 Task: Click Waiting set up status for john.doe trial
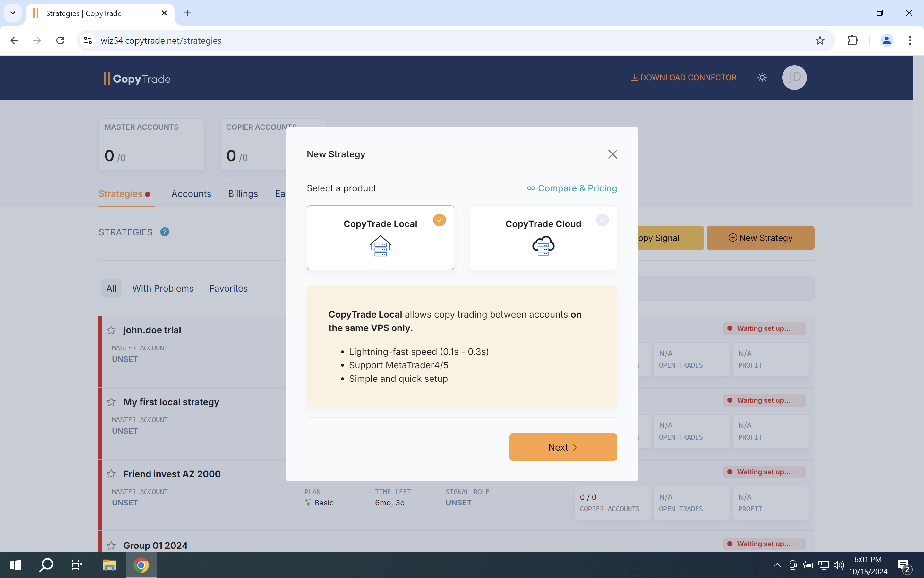764,328
